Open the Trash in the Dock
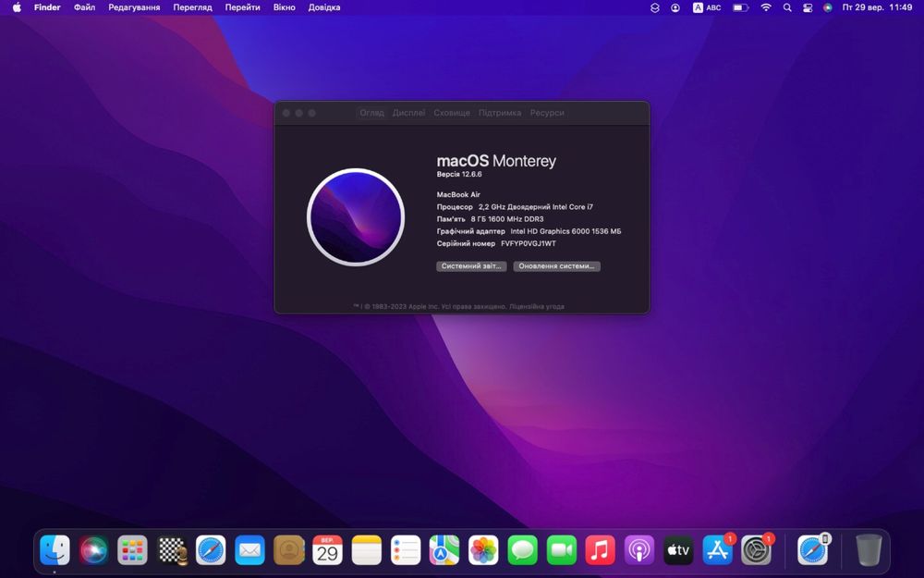 (x=869, y=550)
